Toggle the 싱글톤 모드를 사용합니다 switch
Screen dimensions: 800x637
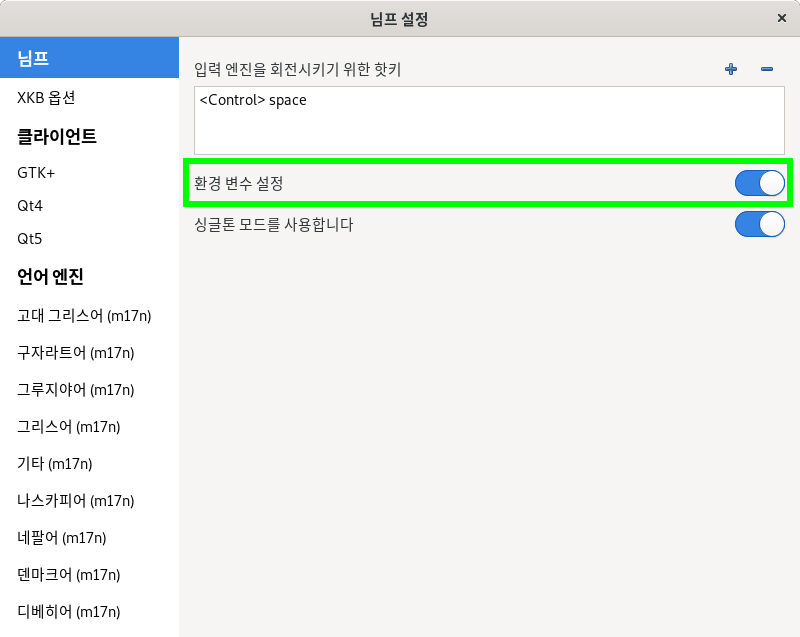[759, 224]
